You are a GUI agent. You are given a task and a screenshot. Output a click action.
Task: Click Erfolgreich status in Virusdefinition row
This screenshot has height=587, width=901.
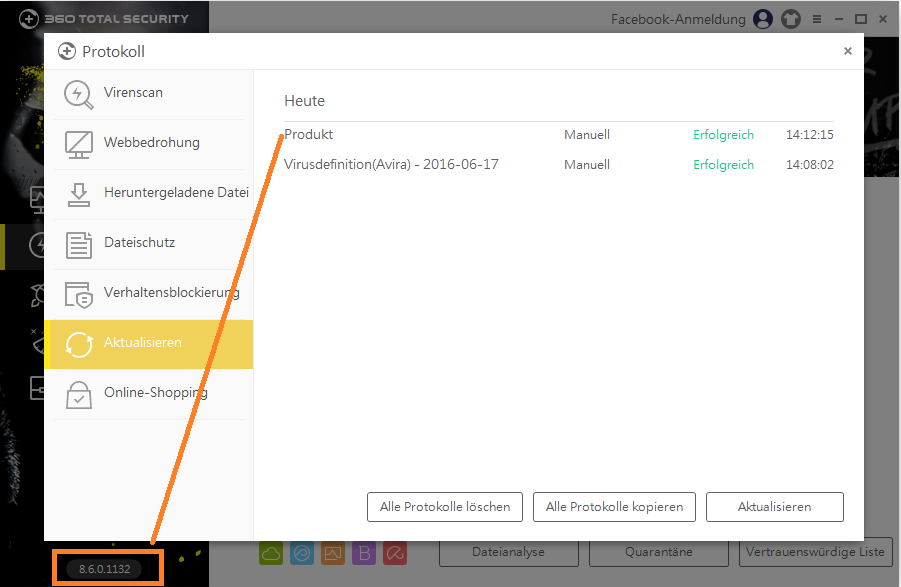pyautogui.click(x=723, y=165)
